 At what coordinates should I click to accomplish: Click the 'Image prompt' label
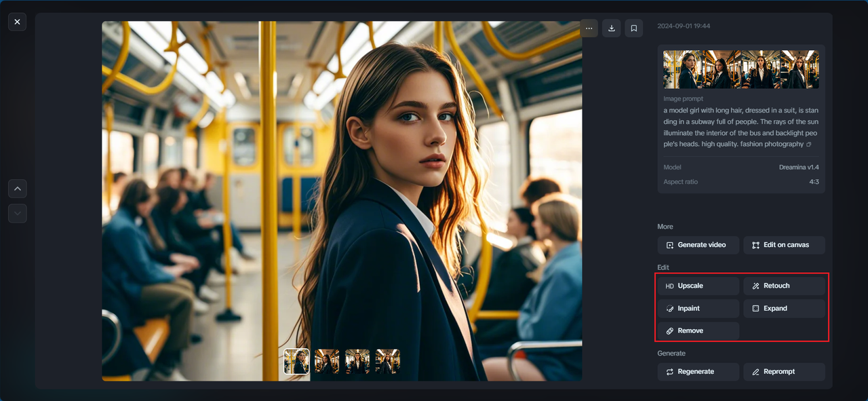683,99
